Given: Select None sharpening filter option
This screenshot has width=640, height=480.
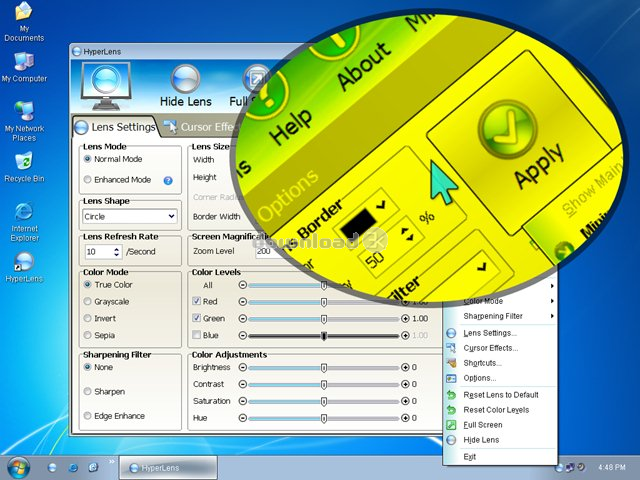Looking at the screenshot, I should (87, 367).
